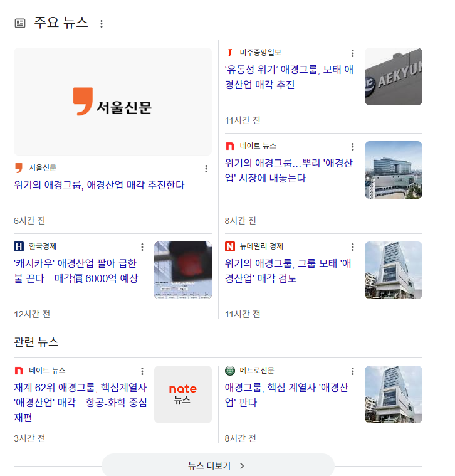This screenshot has height=476, width=455.
Task: Open headline '캐시카우 애경산업 팔아 급한 불 끈다'
Action: click(x=76, y=271)
